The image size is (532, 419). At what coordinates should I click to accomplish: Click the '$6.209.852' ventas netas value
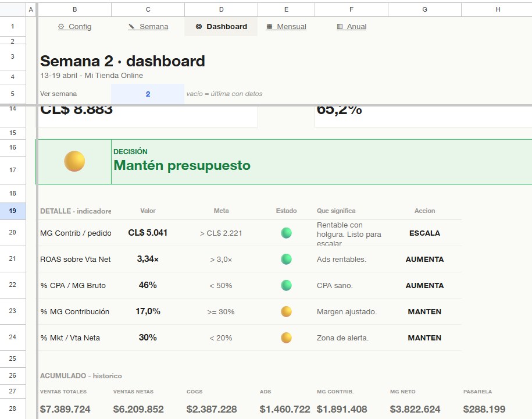[x=138, y=409]
